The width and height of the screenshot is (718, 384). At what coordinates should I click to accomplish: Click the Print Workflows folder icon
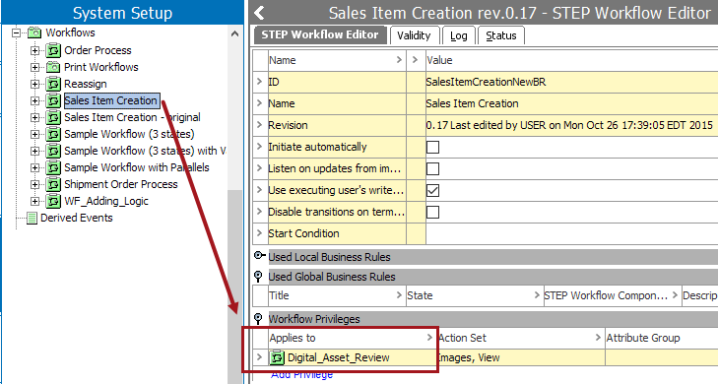(x=53, y=67)
